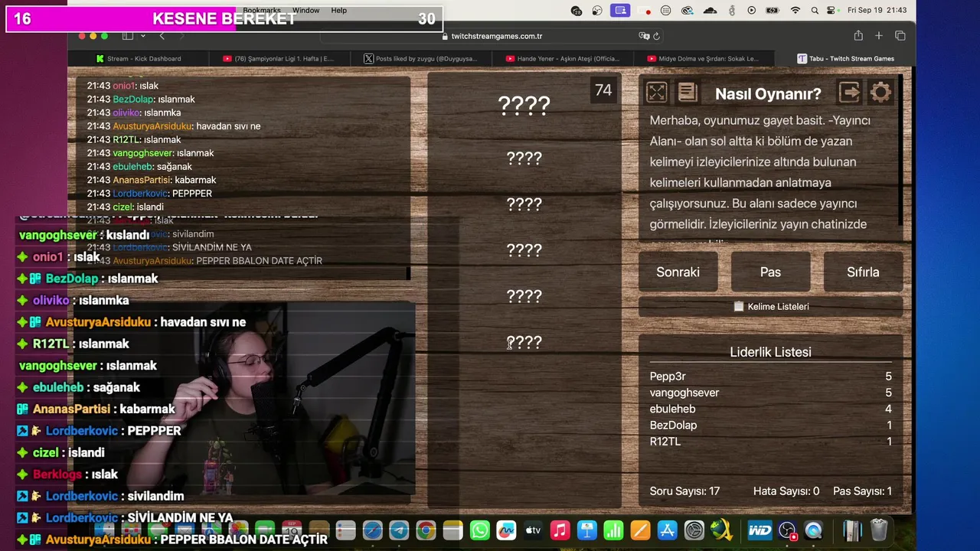Show Safari tab overview
980x551 pixels.
click(x=900, y=36)
